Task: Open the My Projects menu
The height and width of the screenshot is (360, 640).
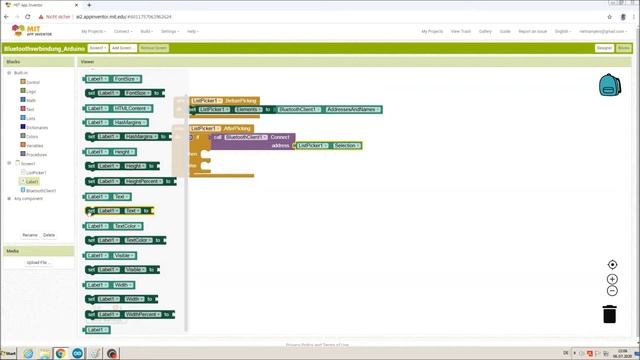Action: pyautogui.click(x=93, y=31)
